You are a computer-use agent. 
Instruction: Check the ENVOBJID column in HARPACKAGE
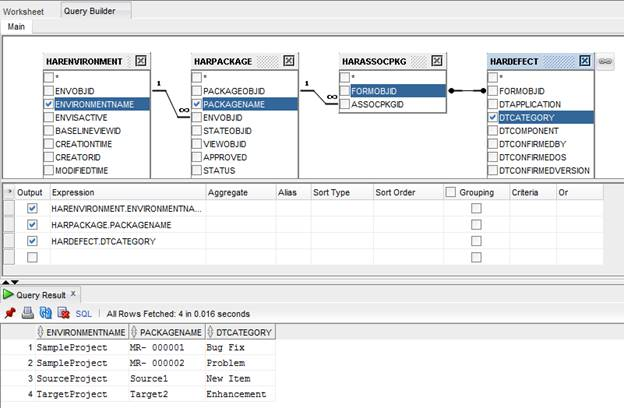(x=197, y=117)
